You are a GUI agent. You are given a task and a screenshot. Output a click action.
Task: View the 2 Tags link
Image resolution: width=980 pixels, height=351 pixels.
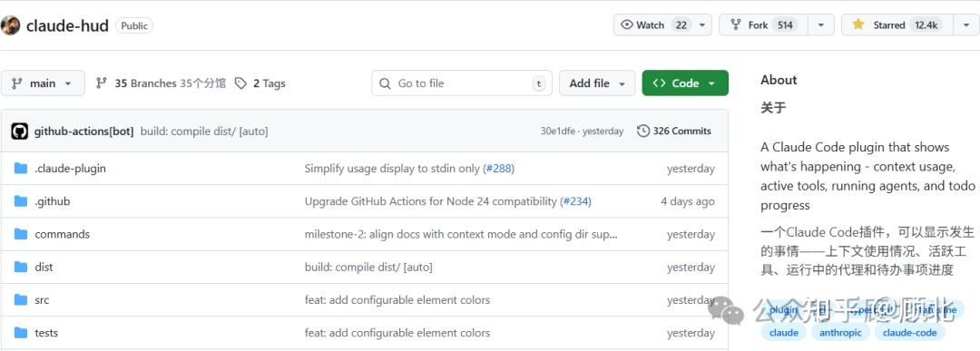pos(260,83)
